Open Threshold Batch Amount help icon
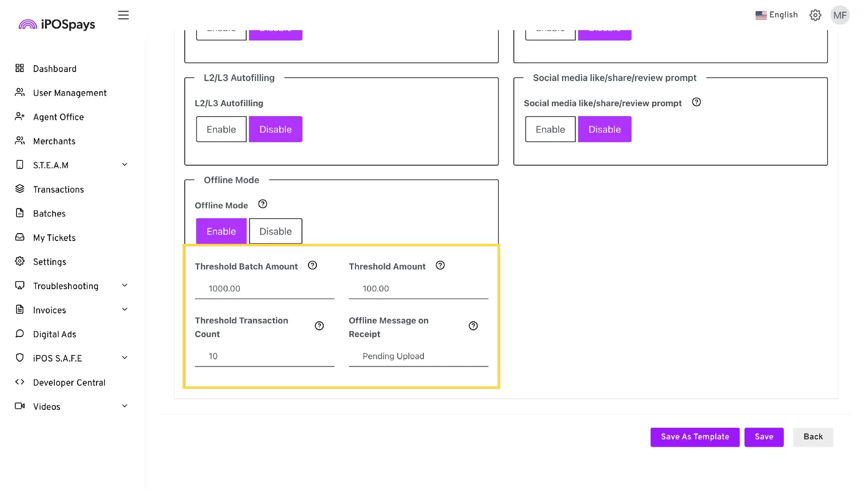 tap(313, 265)
